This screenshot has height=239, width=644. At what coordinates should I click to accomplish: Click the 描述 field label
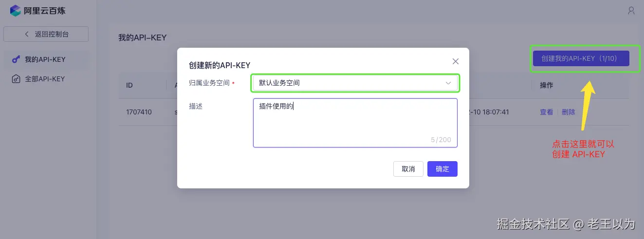click(x=196, y=106)
